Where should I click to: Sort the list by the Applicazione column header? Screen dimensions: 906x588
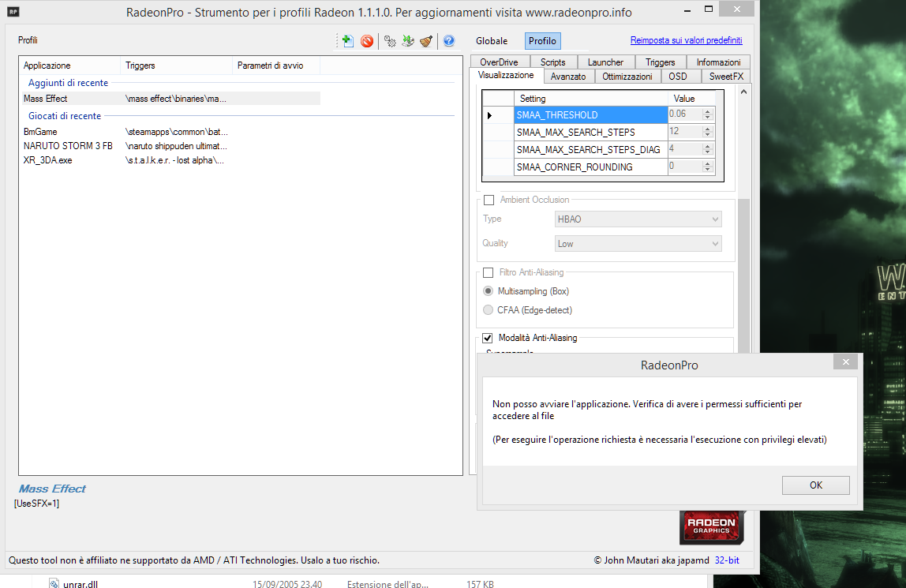(69, 66)
